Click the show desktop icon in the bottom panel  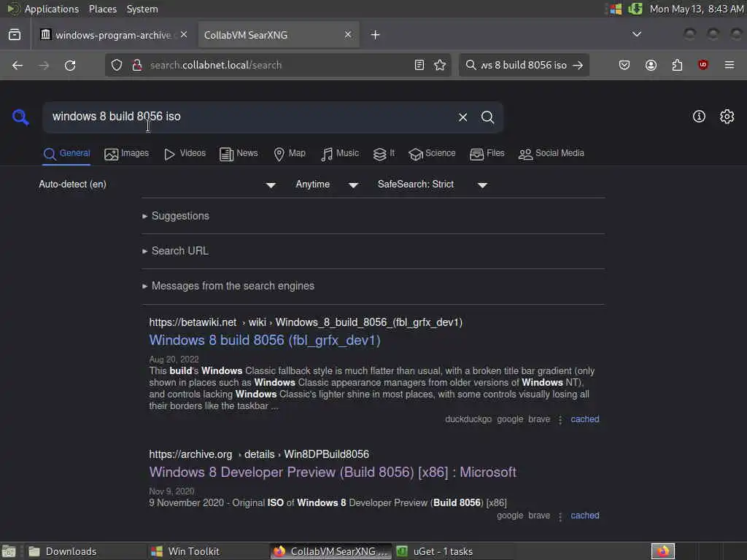click(x=9, y=551)
